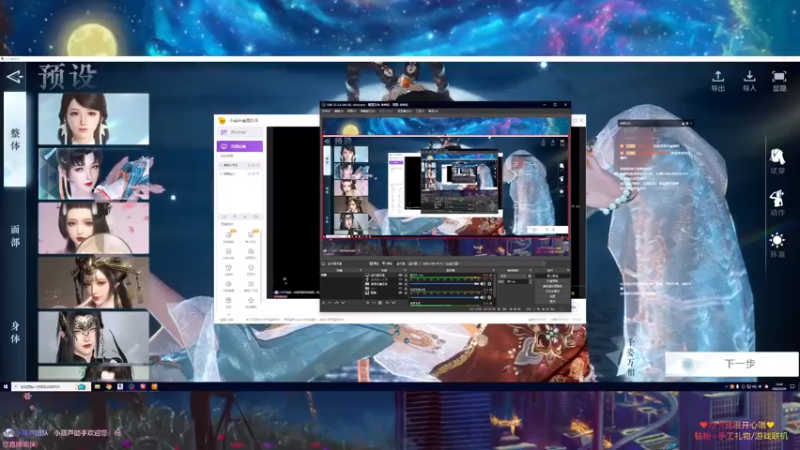The width and height of the screenshot is (800, 450).
Task: Select the preset face with blue bird
Action: coord(94,173)
